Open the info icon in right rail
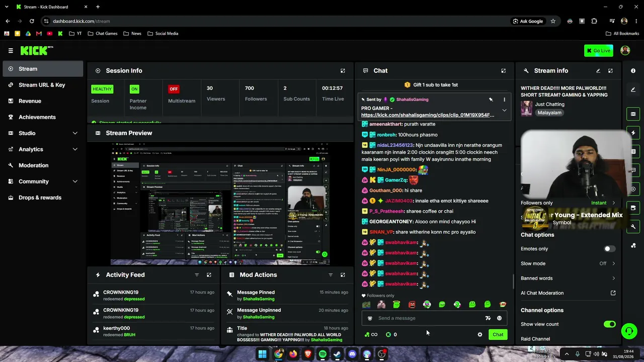The width and height of the screenshot is (644, 362). click(633, 71)
